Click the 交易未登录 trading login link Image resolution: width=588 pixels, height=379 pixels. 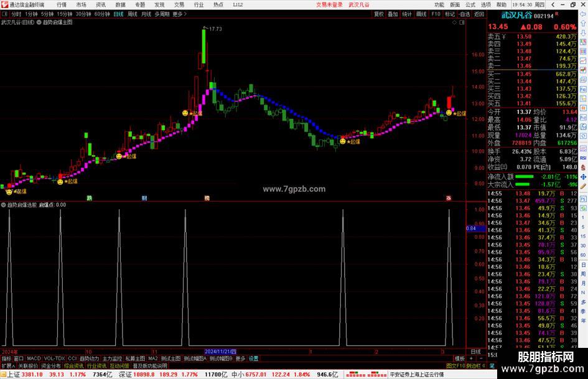(329, 4)
